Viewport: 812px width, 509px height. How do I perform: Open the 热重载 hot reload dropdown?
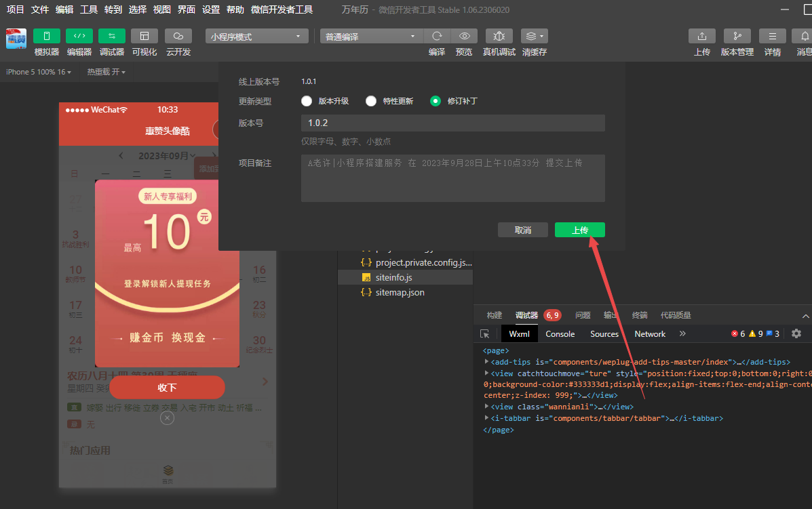pyautogui.click(x=106, y=72)
